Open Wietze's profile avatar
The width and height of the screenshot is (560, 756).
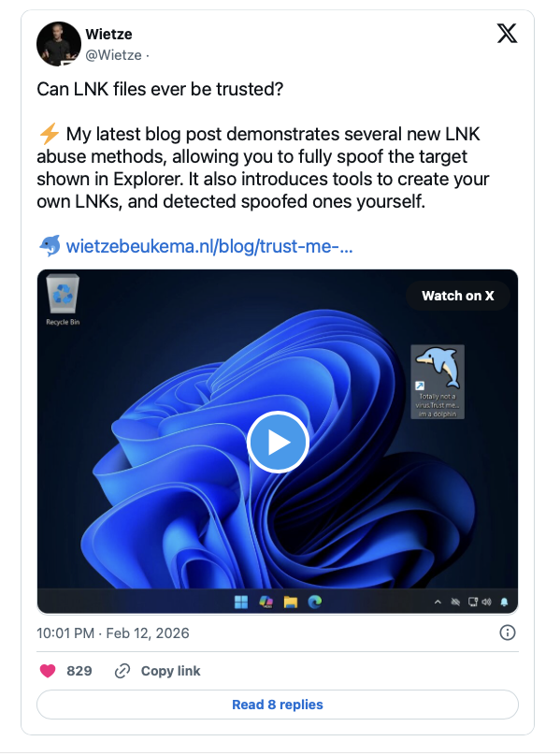pos(59,44)
